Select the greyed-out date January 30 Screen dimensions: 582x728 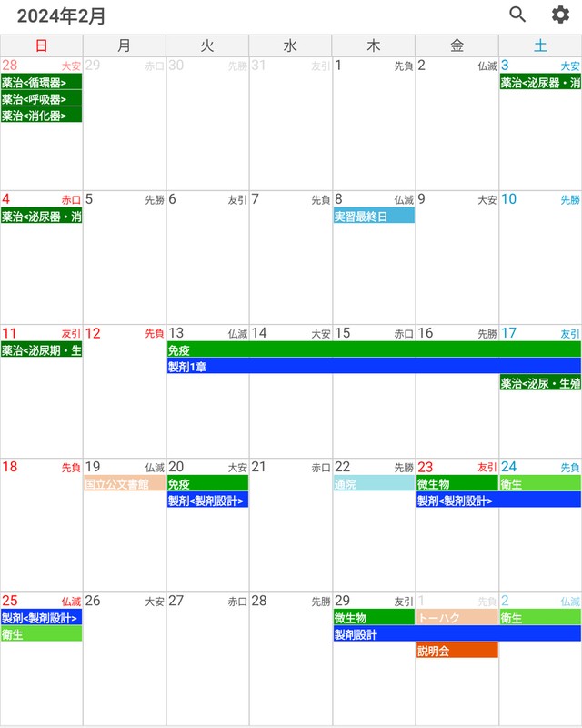(x=207, y=124)
